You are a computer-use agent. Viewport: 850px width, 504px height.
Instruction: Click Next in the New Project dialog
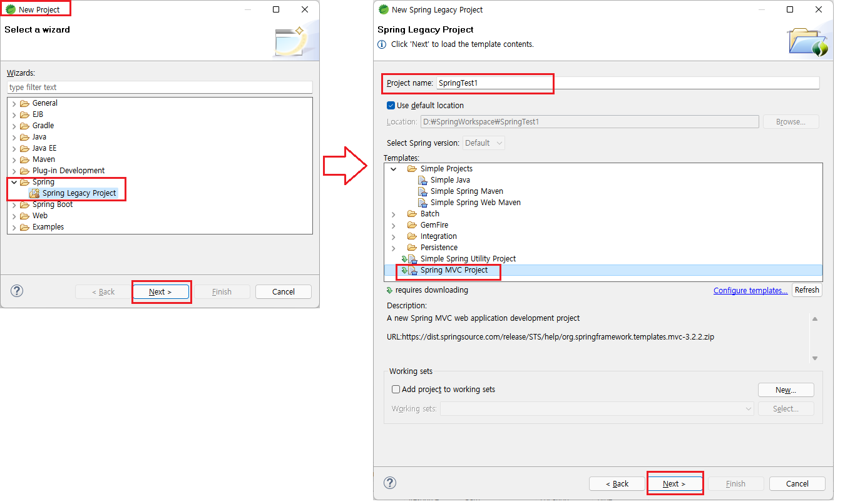[160, 291]
